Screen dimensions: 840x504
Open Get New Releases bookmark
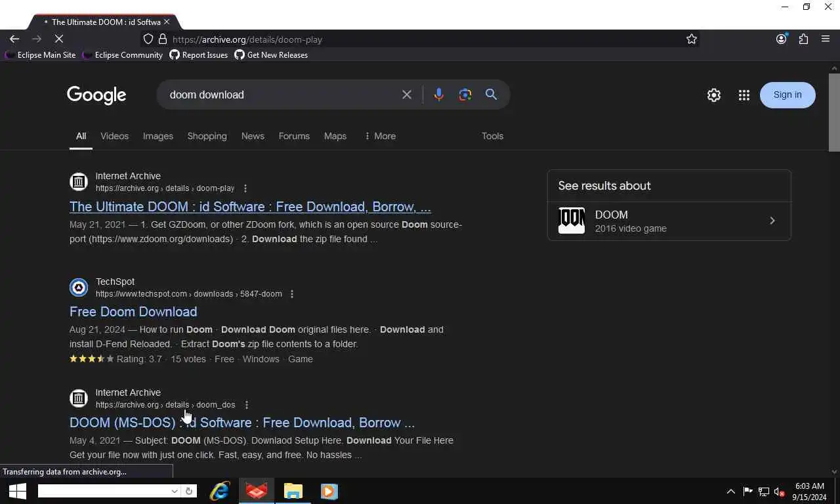click(x=271, y=55)
